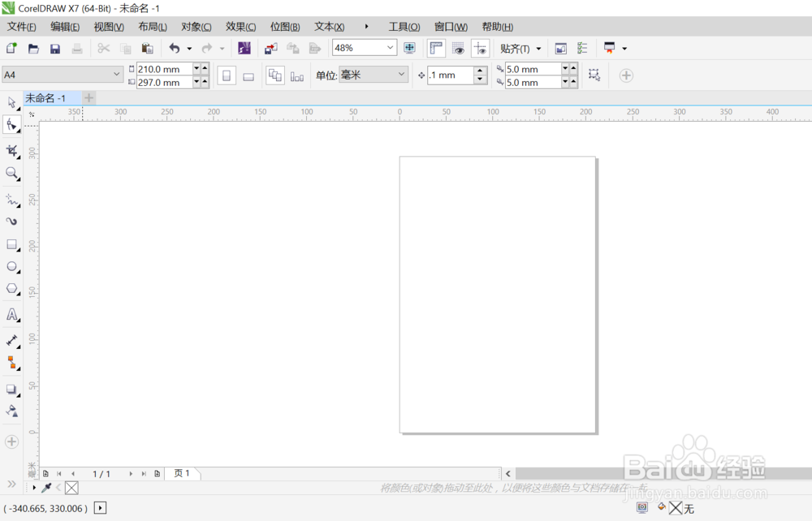Click the Print icon
The image size is (812, 521).
(76, 49)
